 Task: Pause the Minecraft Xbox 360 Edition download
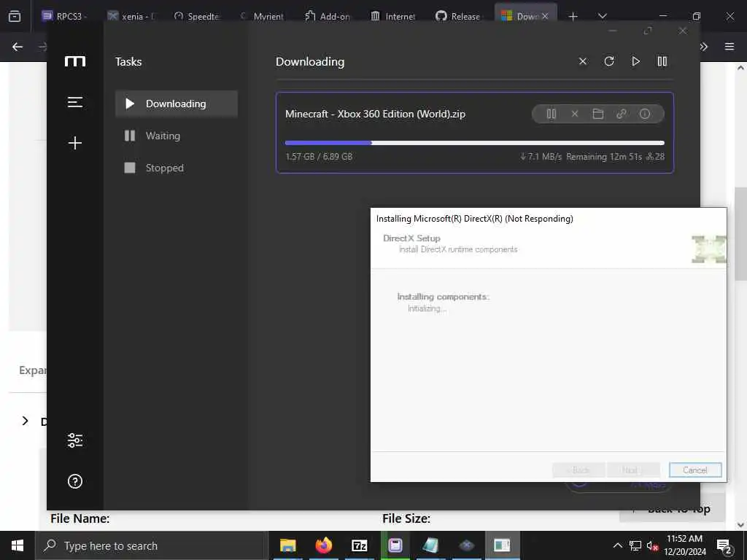coord(551,114)
